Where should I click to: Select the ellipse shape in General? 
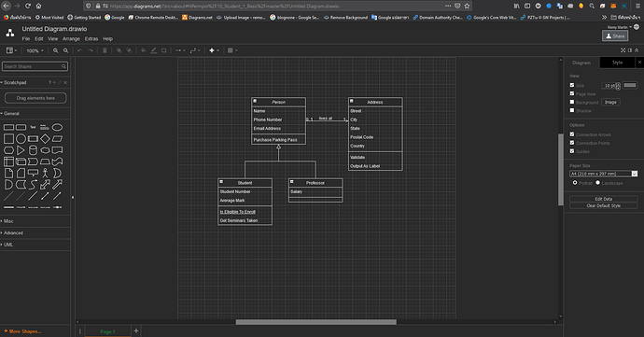pyautogui.click(x=58, y=127)
